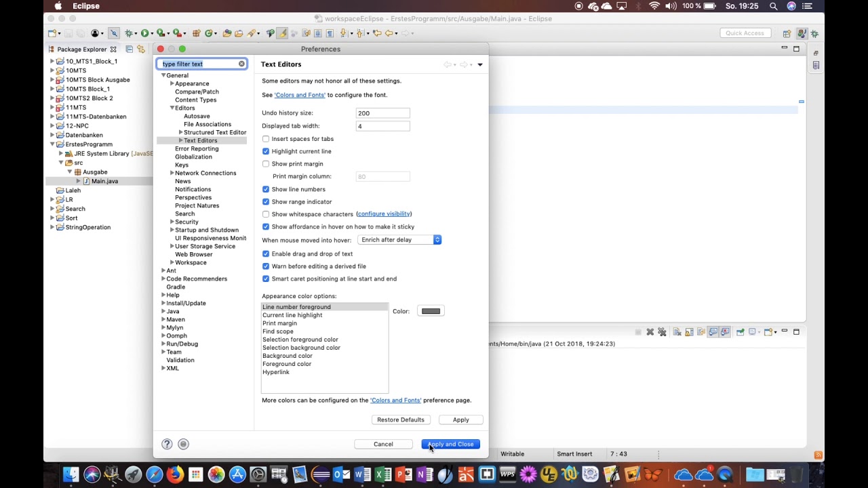Click the Last Edit Location arrow icon

[x=376, y=33]
